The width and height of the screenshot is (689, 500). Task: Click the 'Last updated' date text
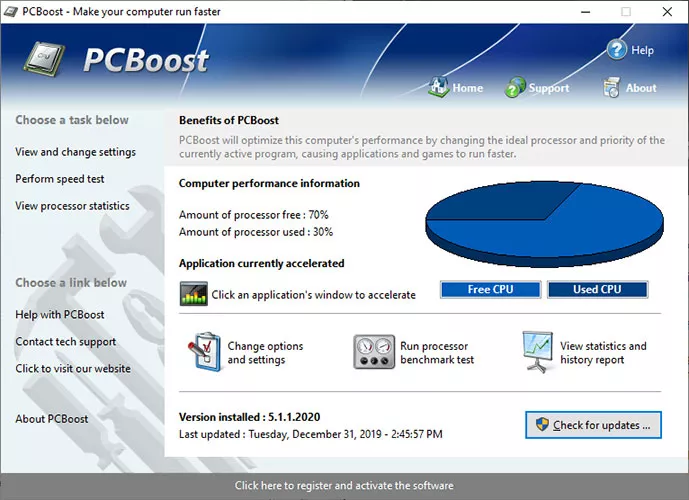[x=311, y=434]
